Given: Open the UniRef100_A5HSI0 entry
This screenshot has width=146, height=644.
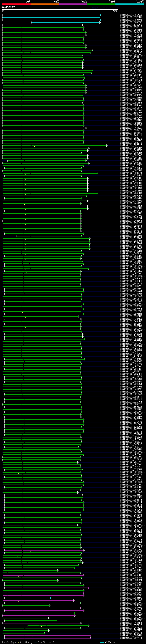Looking at the screenshot, I should click(x=131, y=27).
